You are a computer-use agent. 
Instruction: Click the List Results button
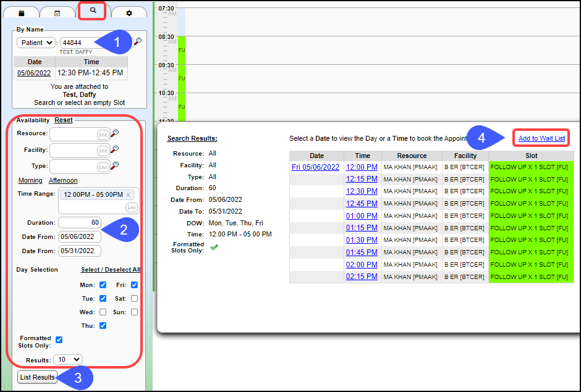coord(38,377)
